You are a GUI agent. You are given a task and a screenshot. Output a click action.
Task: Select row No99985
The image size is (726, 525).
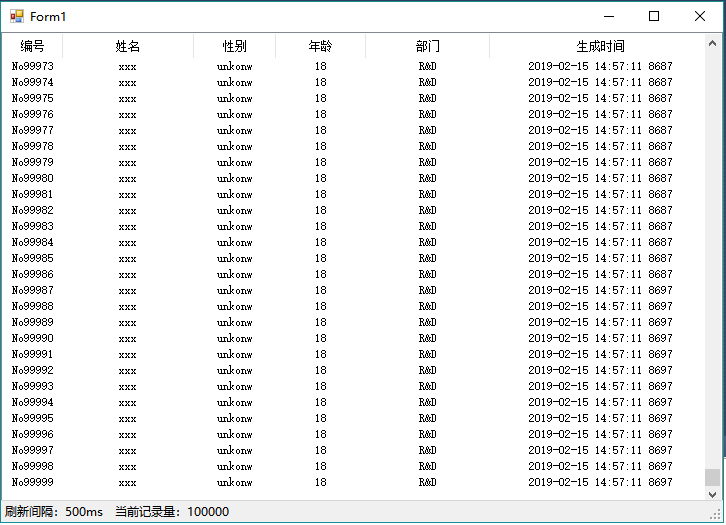pyautogui.click(x=353, y=258)
